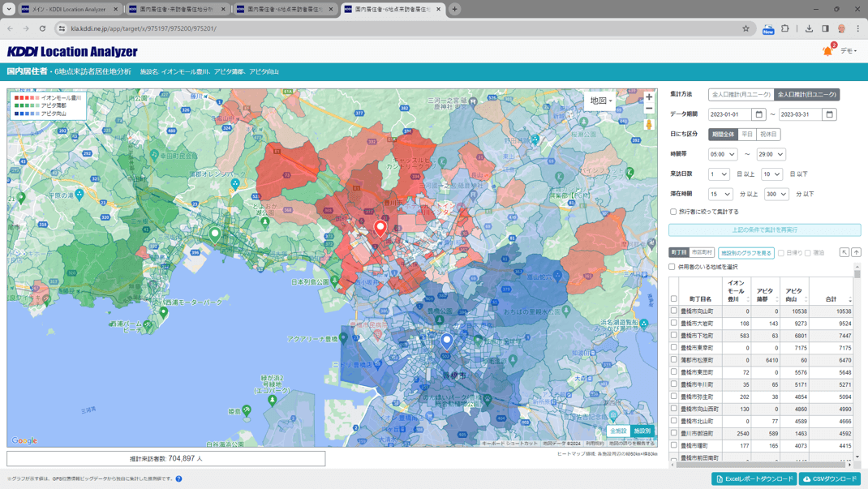Open the start date calendar picker
The image size is (868, 489).
coord(759,114)
